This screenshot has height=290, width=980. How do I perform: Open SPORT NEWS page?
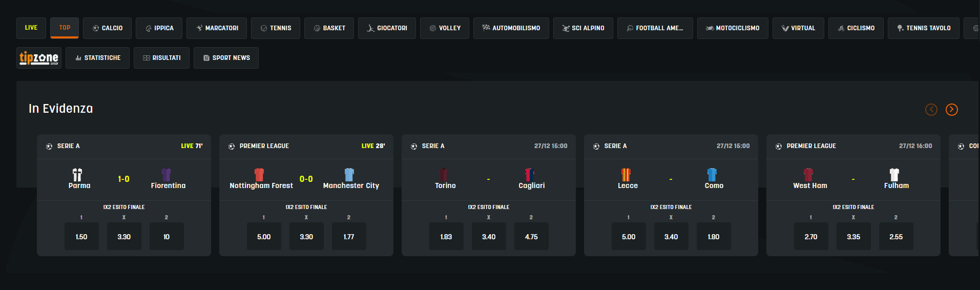pos(226,58)
